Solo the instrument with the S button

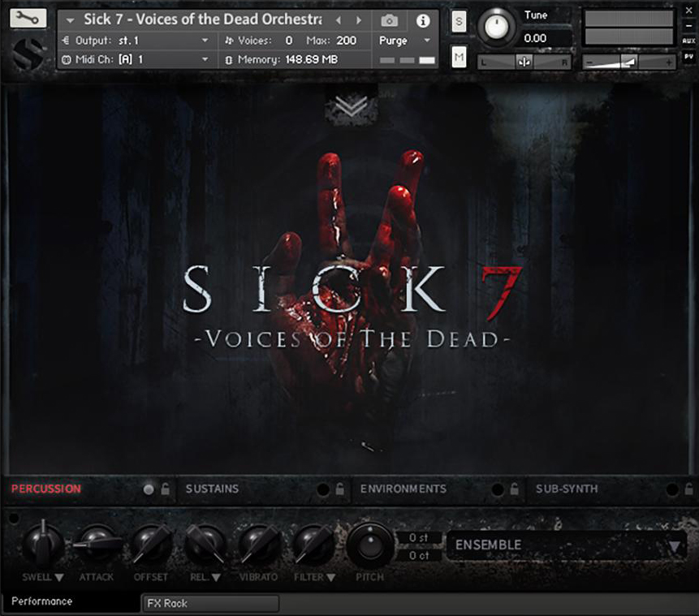[459, 22]
